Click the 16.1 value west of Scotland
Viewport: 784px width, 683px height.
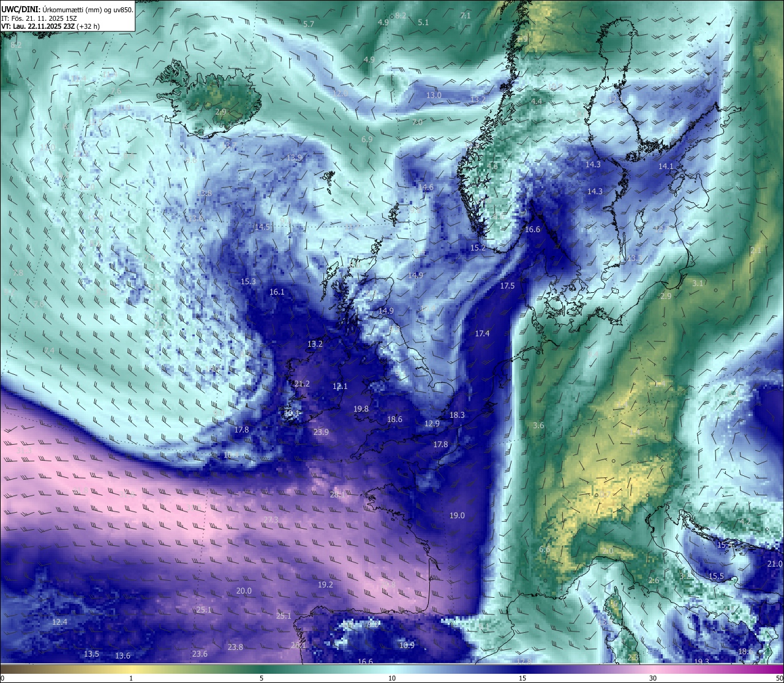pos(277,292)
